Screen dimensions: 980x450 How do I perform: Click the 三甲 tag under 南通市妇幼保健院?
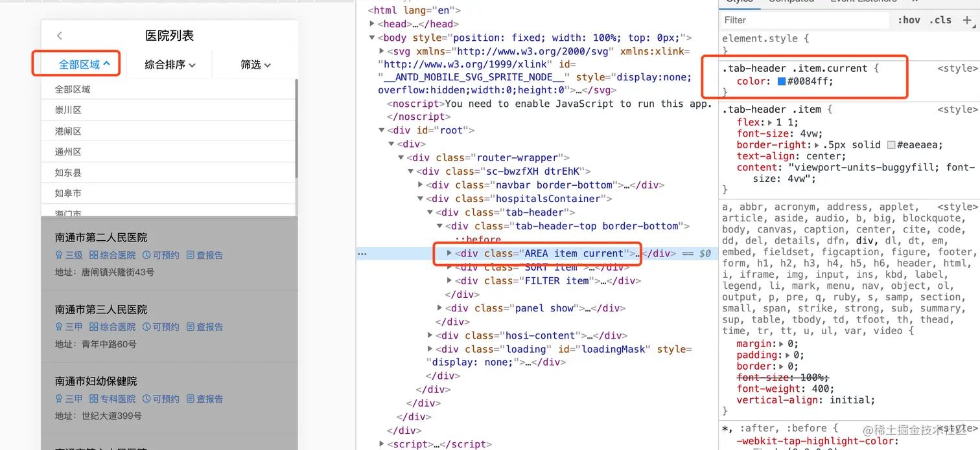pos(69,399)
